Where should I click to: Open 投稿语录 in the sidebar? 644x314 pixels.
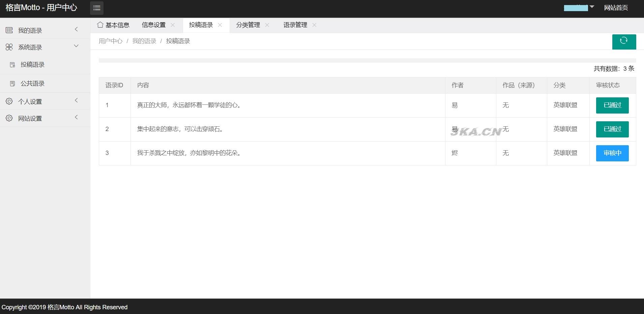pyautogui.click(x=32, y=65)
